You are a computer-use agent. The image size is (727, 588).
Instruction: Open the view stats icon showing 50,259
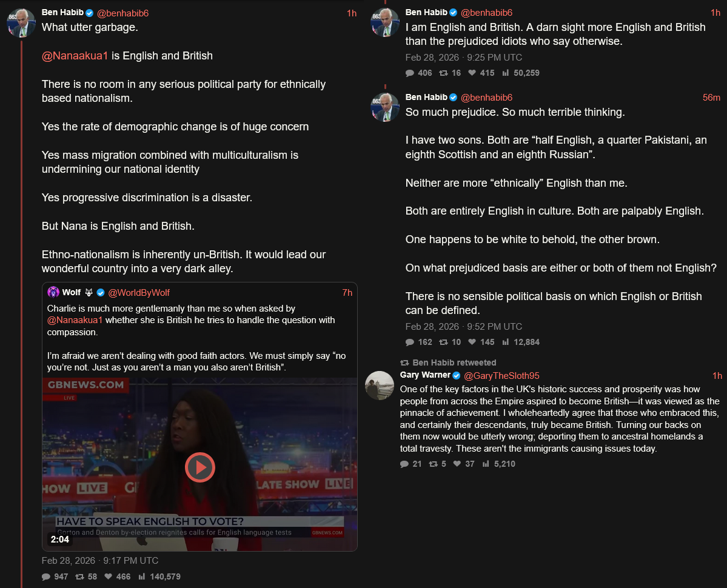coord(506,73)
